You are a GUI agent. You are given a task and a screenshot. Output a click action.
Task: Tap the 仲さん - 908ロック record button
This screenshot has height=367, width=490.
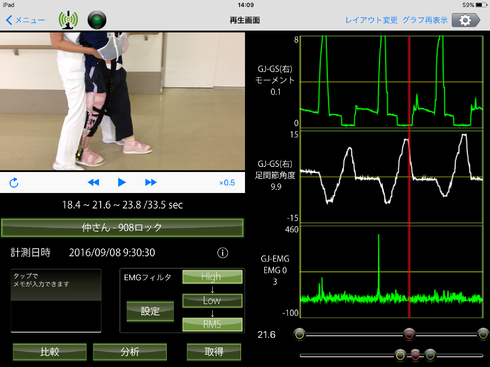122,228
